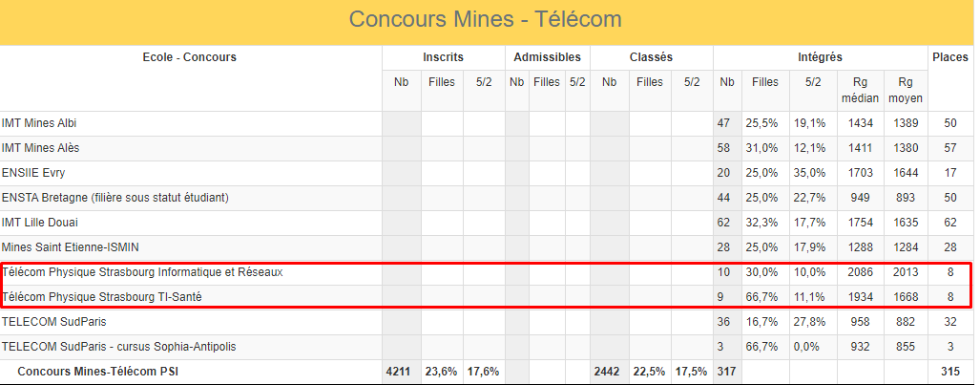Click the Classés column group header
Image resolution: width=980 pixels, height=385 pixels.
tap(652, 57)
